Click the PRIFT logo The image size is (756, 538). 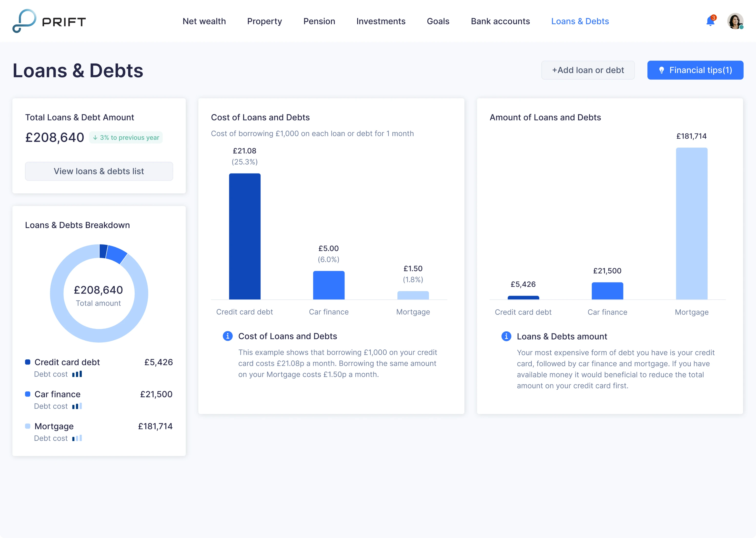click(x=49, y=21)
